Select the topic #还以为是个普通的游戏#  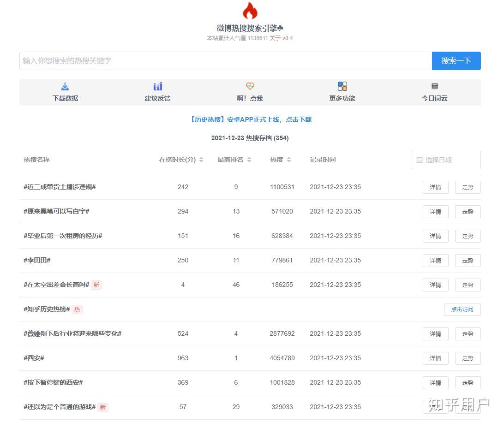pos(60,407)
